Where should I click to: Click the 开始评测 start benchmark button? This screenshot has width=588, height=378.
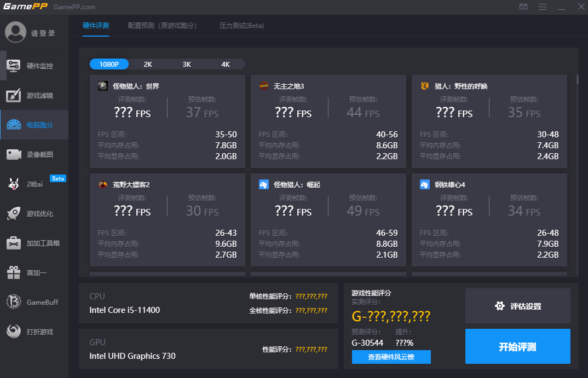point(517,346)
